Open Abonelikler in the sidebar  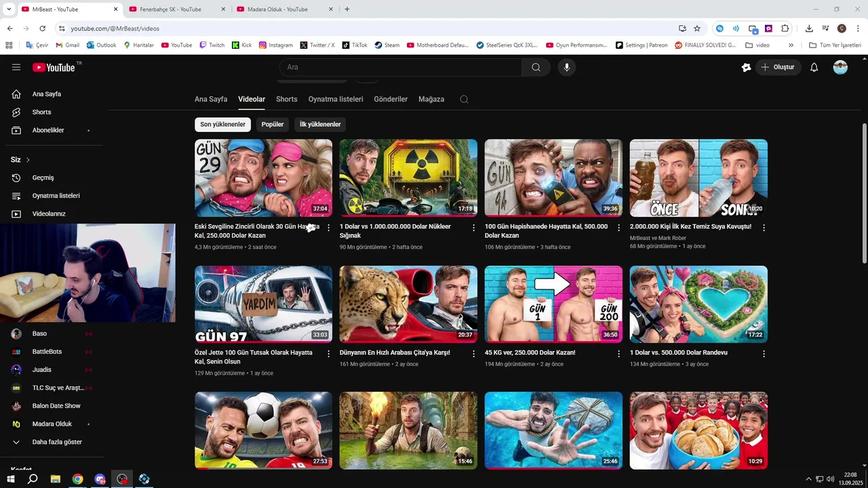point(47,130)
